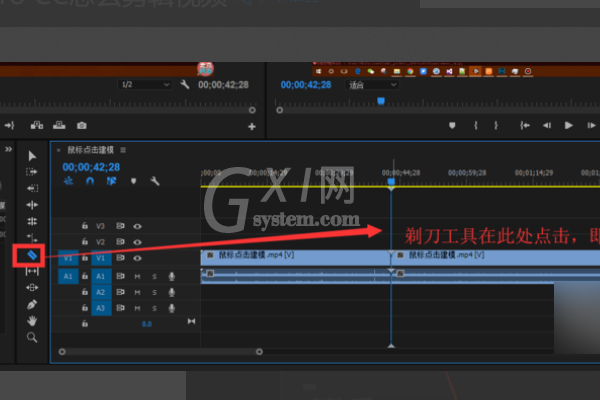The height and width of the screenshot is (400, 600).
Task: Toggle sync lock on V1 track
Action: click(x=121, y=258)
